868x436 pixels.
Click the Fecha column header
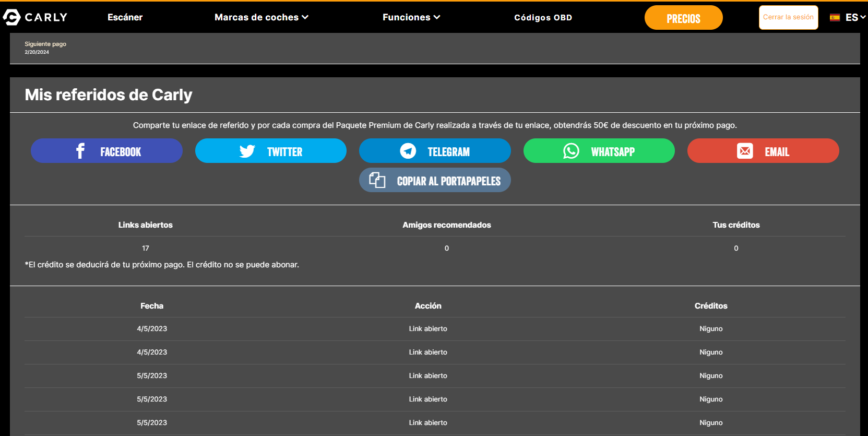click(152, 306)
